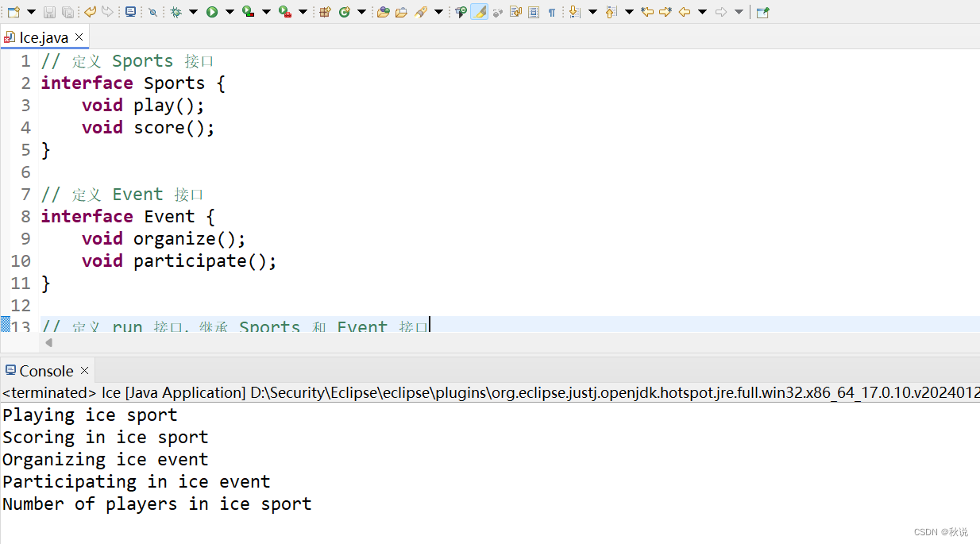Close the Console view
This screenshot has width=980, height=544.
pyautogui.click(x=84, y=371)
